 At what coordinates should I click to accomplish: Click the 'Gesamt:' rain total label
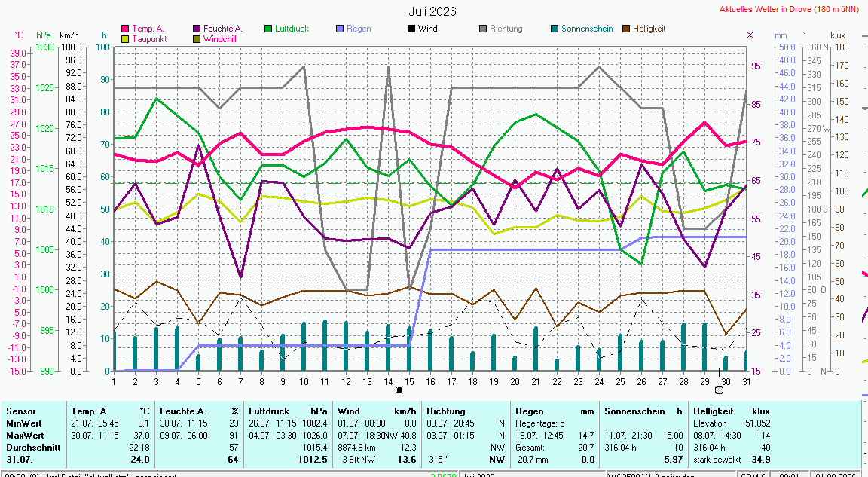pos(530,448)
